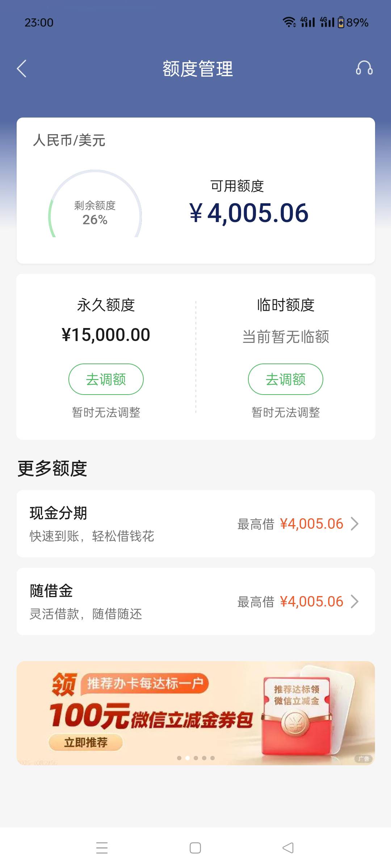The image size is (391, 868).
Task: Tap 立即推荐 button on banner
Action: coord(86,743)
